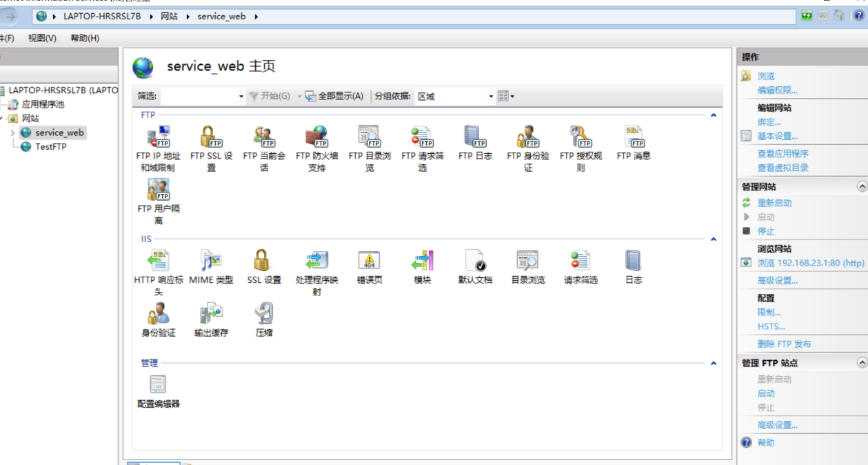Open HTTP 响应标头 feature

[158, 273]
